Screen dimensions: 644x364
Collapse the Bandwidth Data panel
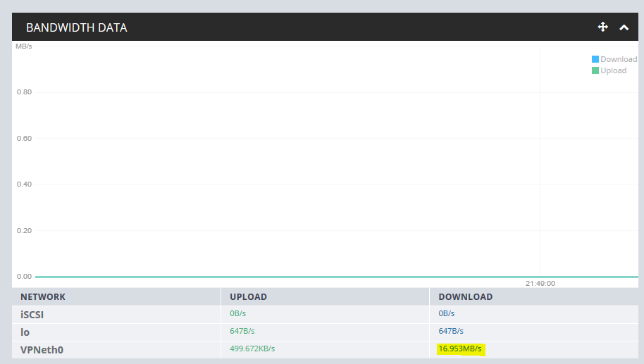(x=624, y=27)
